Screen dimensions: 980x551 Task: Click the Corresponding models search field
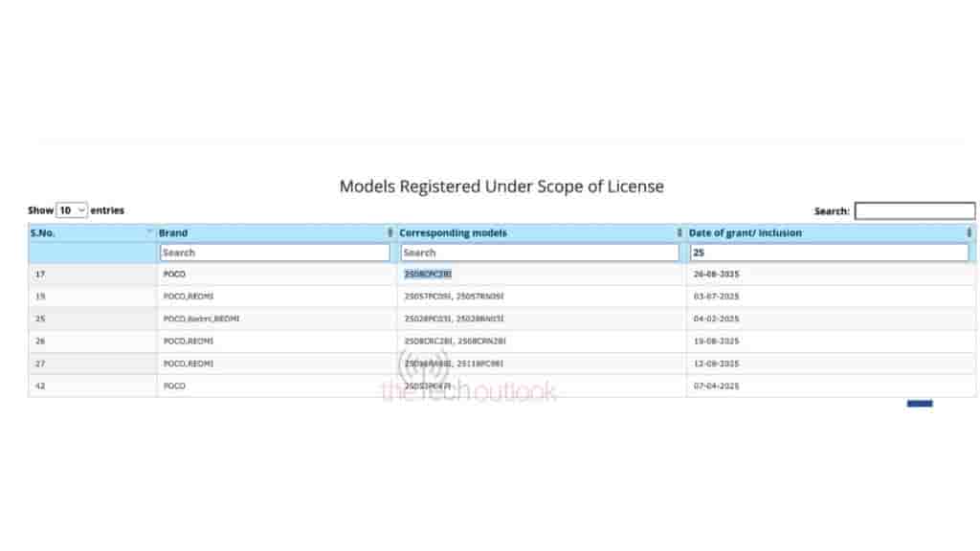point(539,253)
